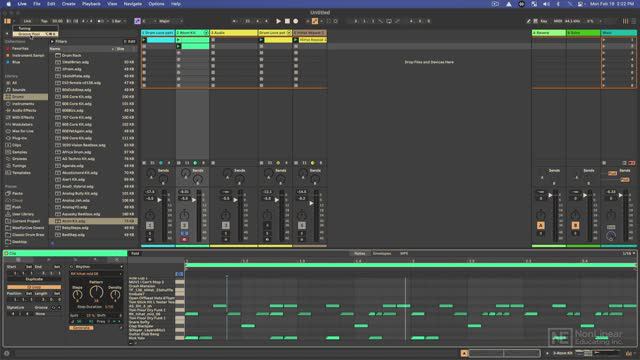This screenshot has width=640, height=360.
Task: Open the Create menu
Action: [69, 4]
